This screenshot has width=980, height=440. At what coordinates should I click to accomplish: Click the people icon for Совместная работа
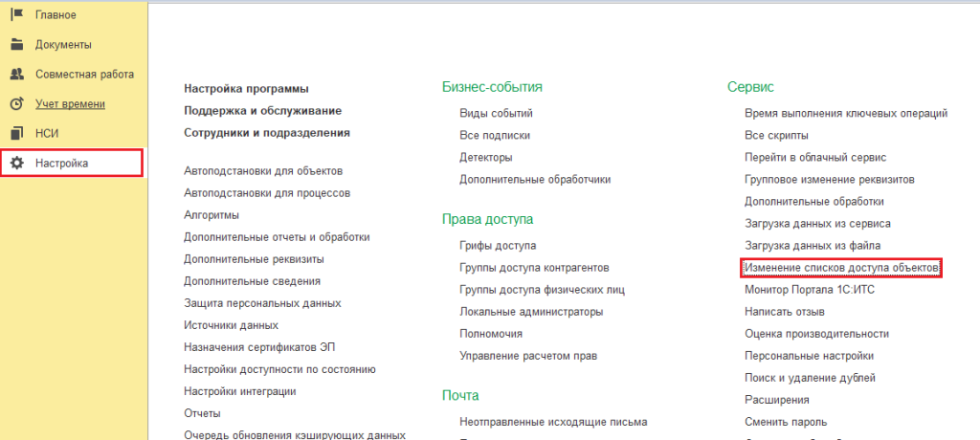(16, 74)
